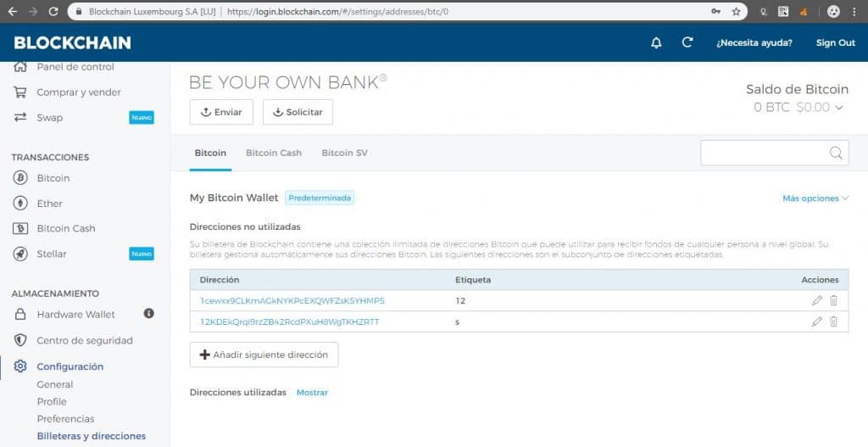Click the Hardware Wallet lock icon

pos(20,314)
